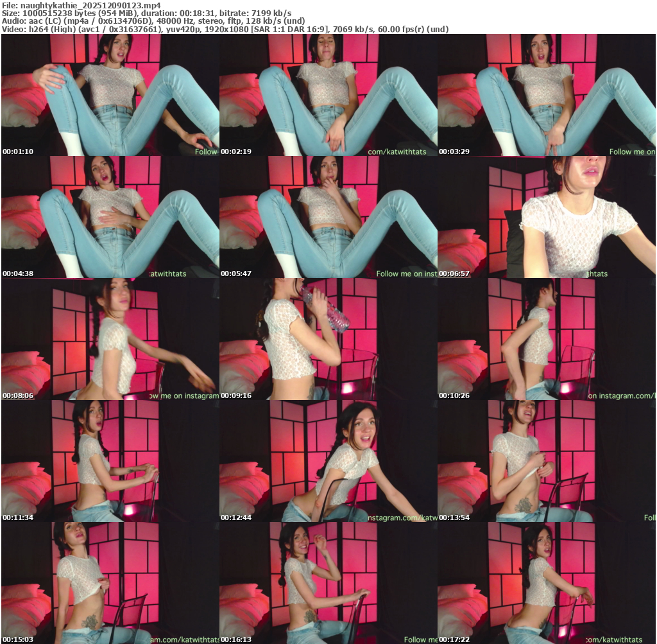
Task: Click the frame at 00:11:34
Action: [110, 461]
